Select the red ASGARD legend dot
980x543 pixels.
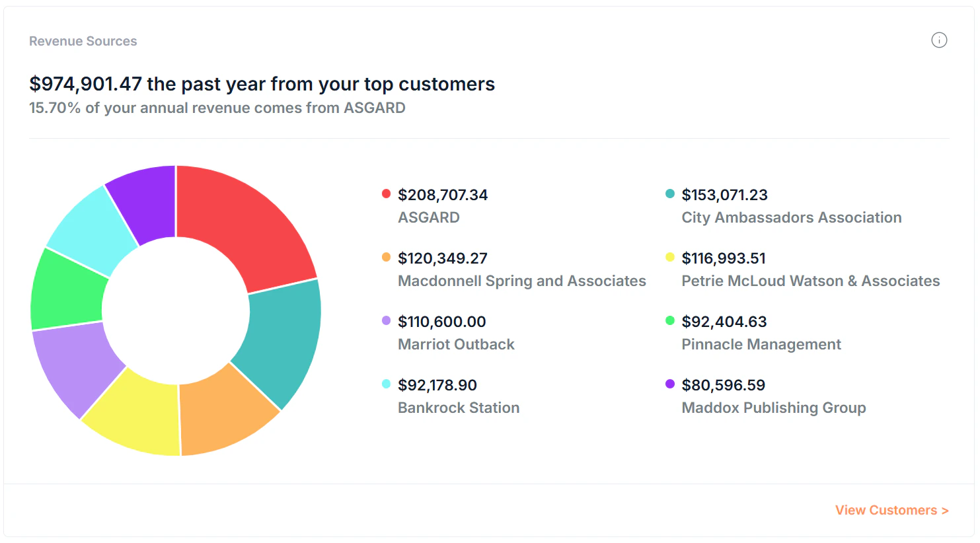click(386, 194)
